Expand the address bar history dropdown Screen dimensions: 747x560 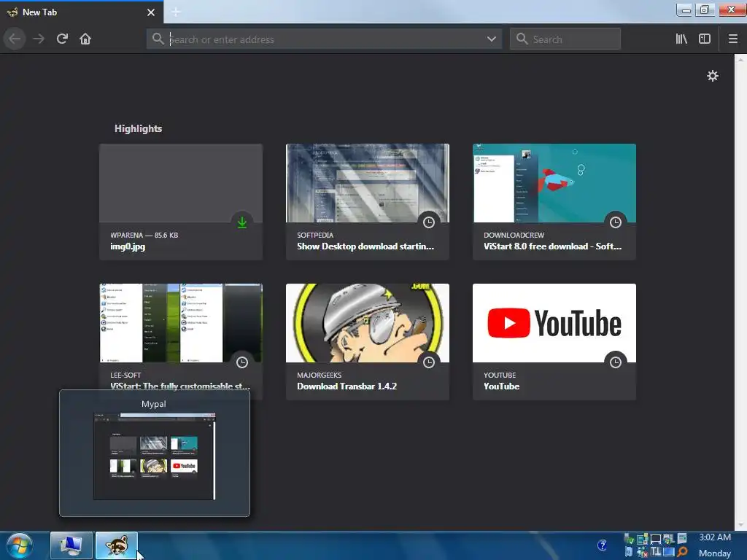tap(492, 39)
